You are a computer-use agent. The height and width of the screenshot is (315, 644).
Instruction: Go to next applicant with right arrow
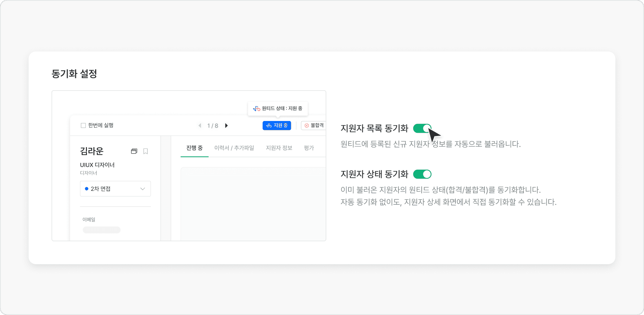pos(226,126)
